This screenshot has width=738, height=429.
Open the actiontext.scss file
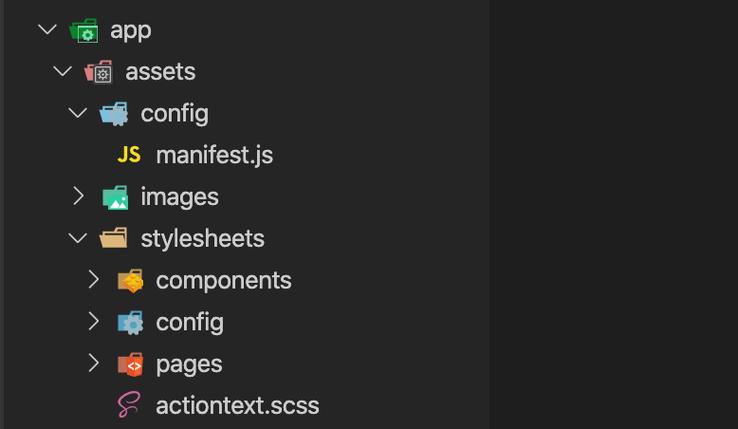(237, 405)
